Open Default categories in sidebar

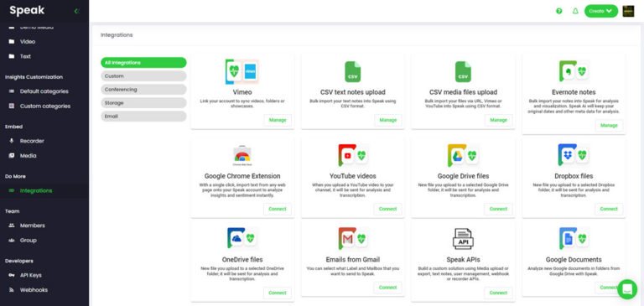coord(44,91)
